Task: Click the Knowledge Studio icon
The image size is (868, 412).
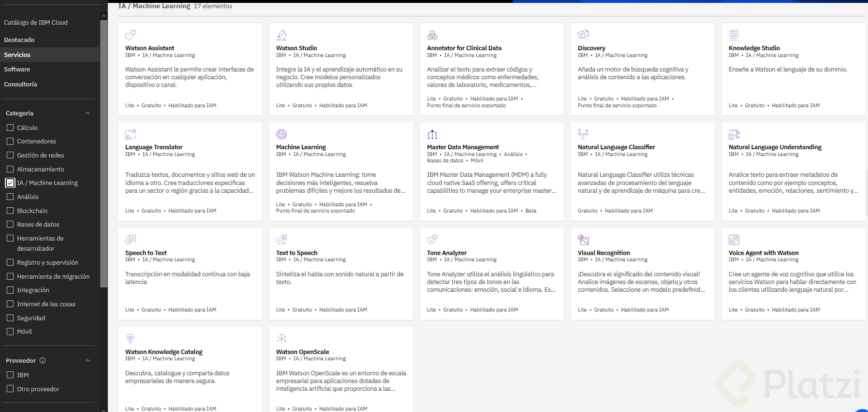Action: tap(734, 35)
